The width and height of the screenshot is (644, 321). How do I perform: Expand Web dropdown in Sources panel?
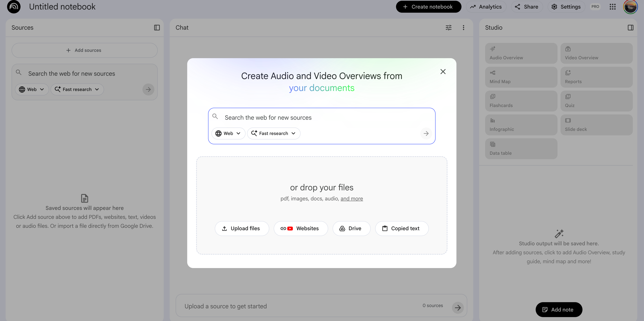coord(32,89)
